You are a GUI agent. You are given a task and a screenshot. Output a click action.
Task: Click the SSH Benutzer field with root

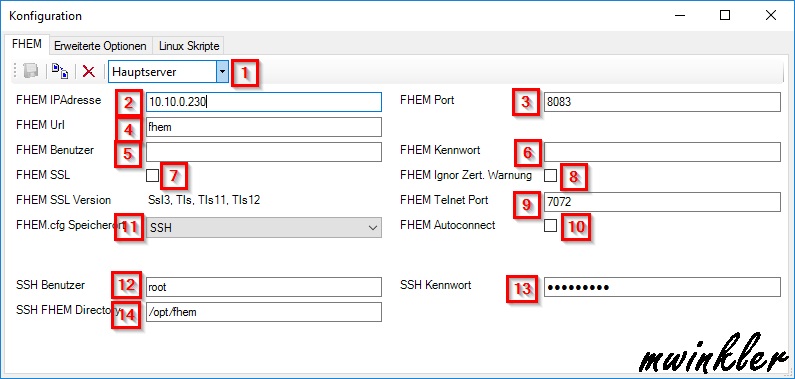[x=264, y=287]
